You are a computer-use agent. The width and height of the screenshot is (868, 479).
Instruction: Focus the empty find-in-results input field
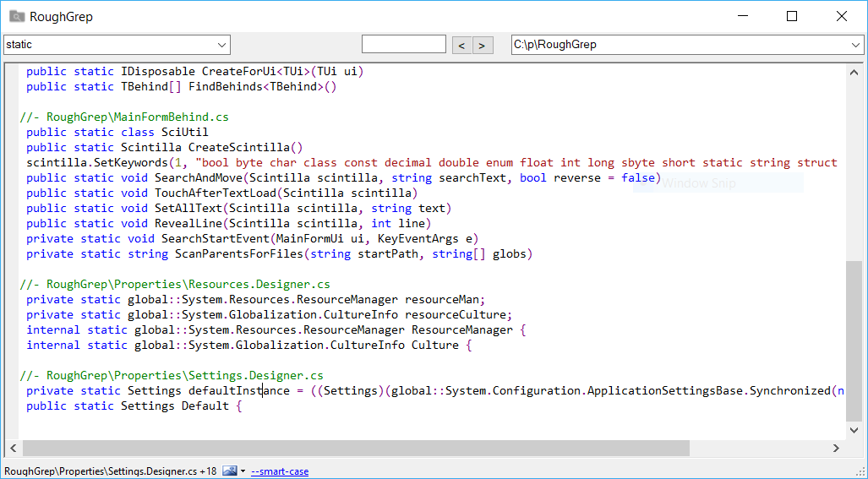(403, 44)
